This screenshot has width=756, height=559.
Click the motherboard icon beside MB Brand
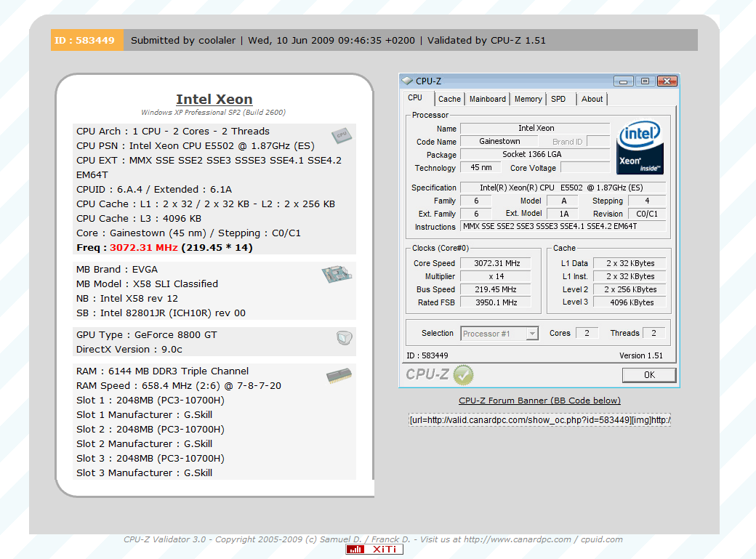(337, 274)
